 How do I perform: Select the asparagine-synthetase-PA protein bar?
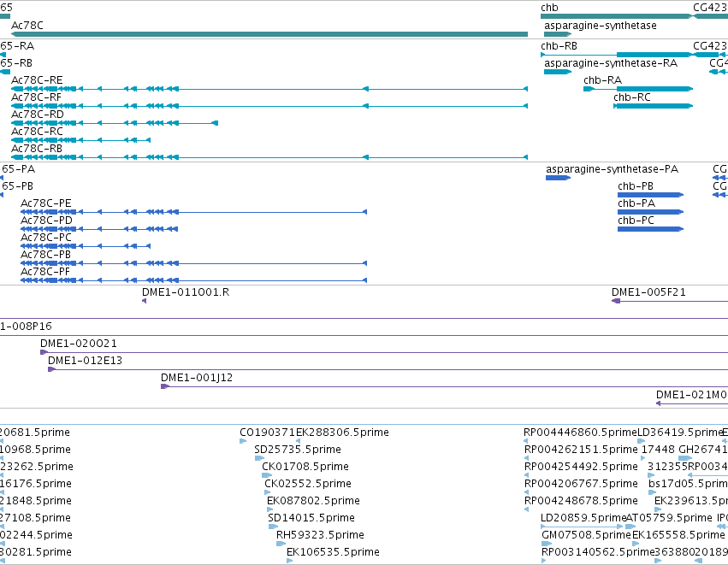click(x=558, y=178)
